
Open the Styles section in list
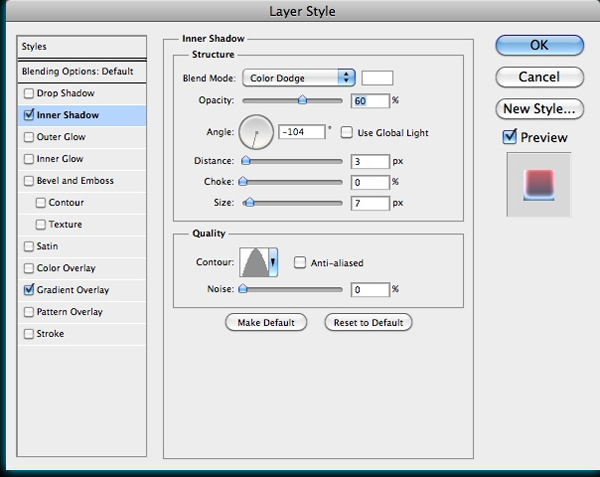[x=36, y=47]
